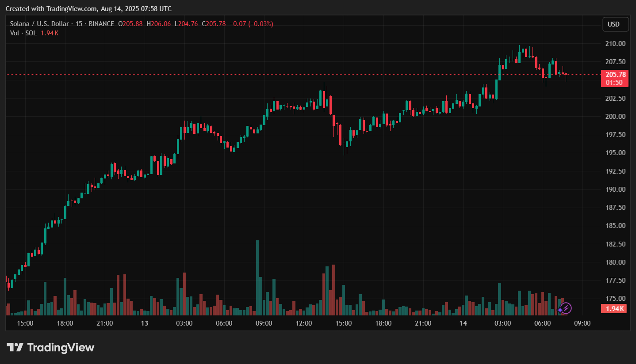Click the date marker 14 on time axis

click(x=463, y=323)
